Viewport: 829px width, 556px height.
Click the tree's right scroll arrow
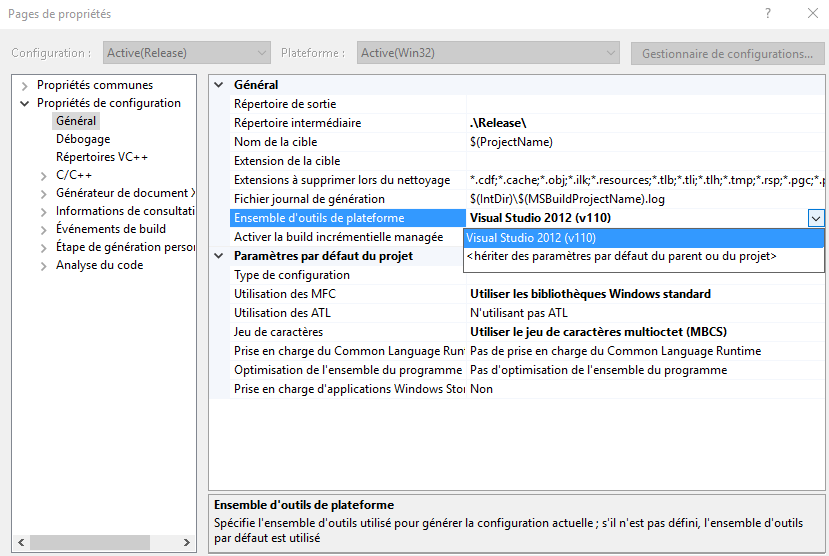click(187, 542)
